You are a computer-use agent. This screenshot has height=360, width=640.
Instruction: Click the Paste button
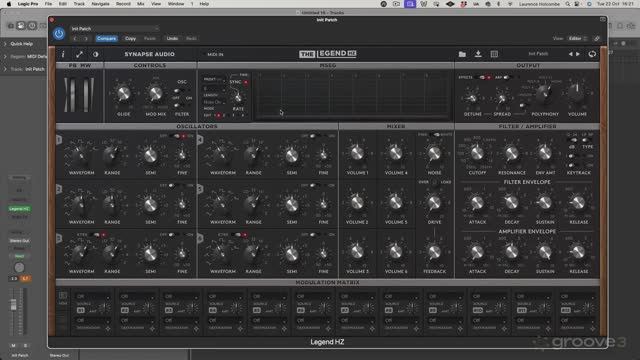pos(150,38)
